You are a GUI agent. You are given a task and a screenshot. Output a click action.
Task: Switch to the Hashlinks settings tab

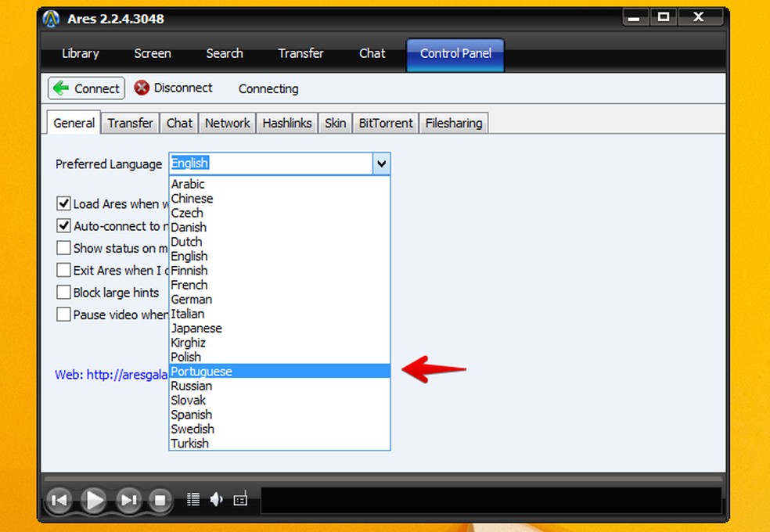[x=287, y=123]
